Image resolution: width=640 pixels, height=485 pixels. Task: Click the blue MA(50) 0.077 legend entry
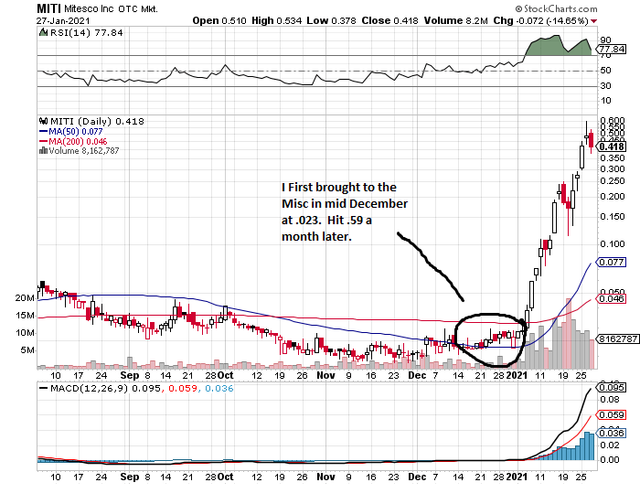[x=71, y=131]
